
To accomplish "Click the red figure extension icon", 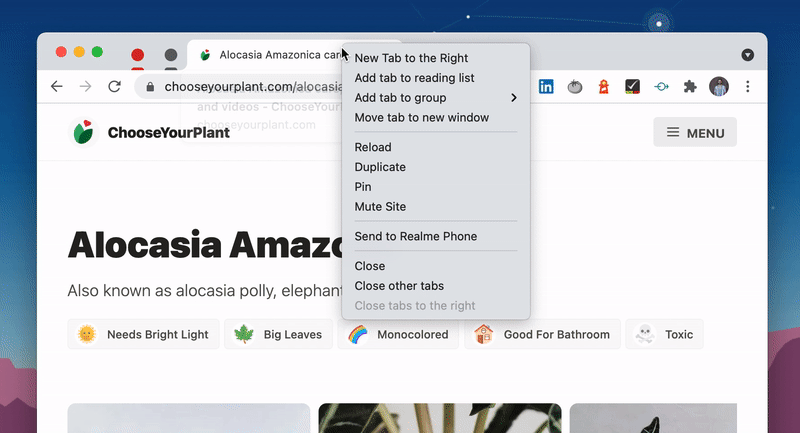I will [x=604, y=87].
